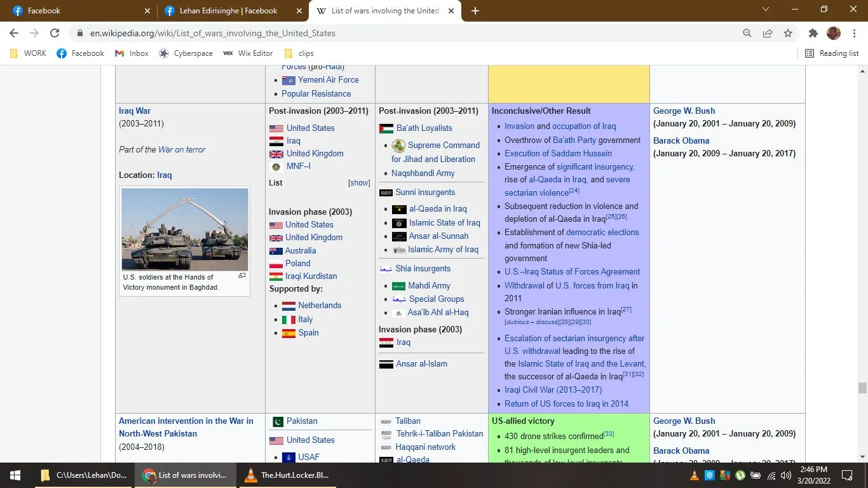This screenshot has width=868, height=488.
Task: Open the WORK bookmarks folder
Action: (29, 53)
